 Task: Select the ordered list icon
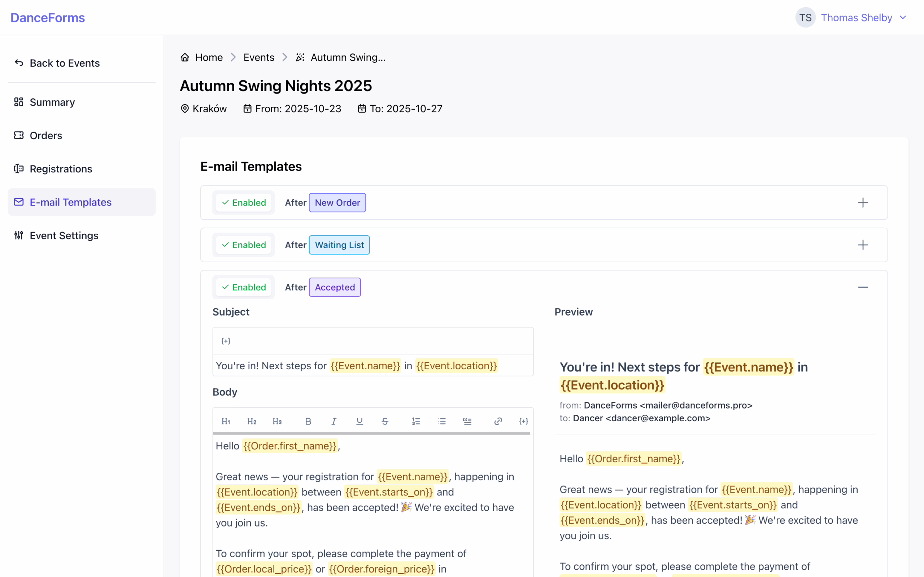tap(416, 421)
